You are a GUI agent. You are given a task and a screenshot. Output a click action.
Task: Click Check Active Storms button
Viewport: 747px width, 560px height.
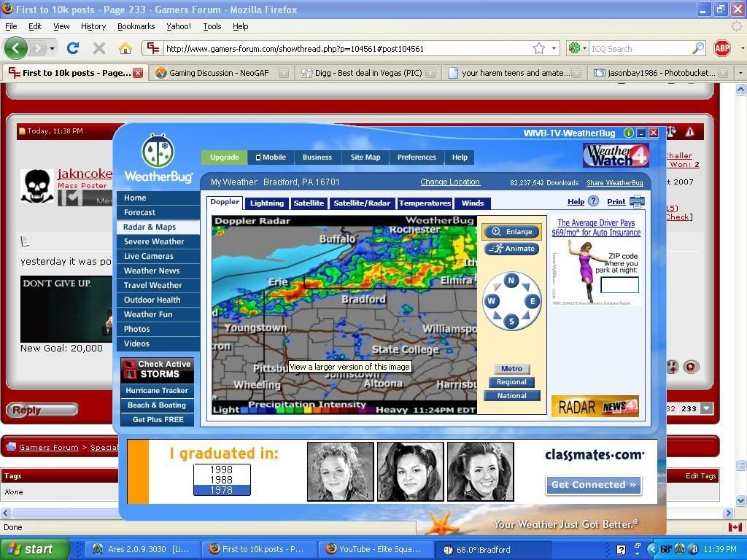158,370
